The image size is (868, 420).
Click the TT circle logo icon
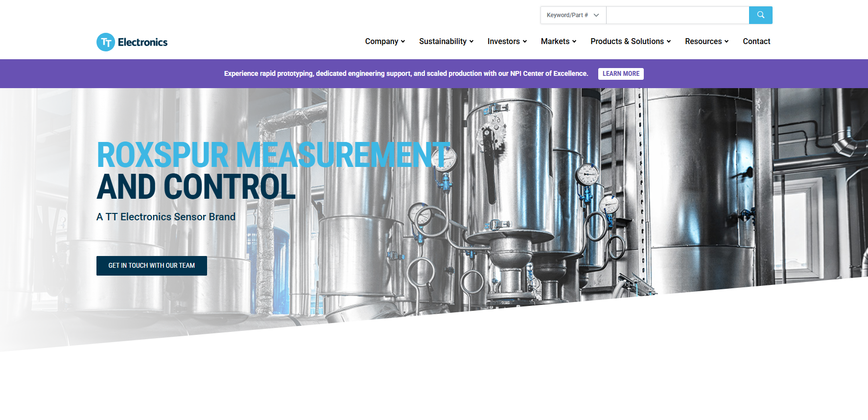[106, 42]
